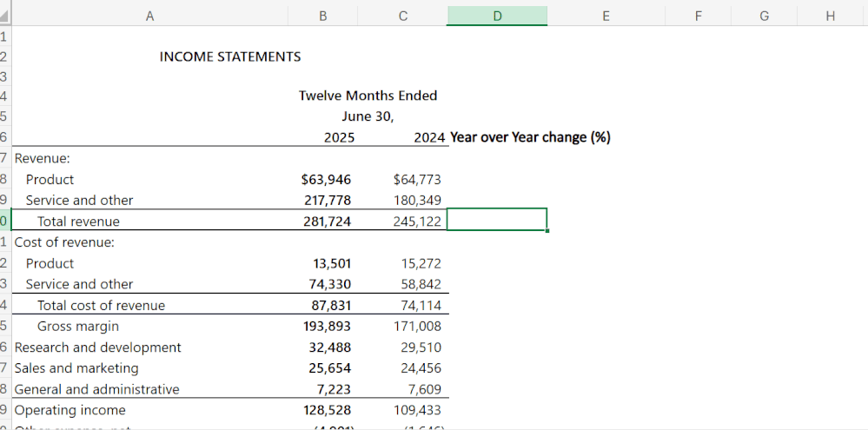This screenshot has width=868, height=430.
Task: Select row 8 header
Action: coord(4,180)
